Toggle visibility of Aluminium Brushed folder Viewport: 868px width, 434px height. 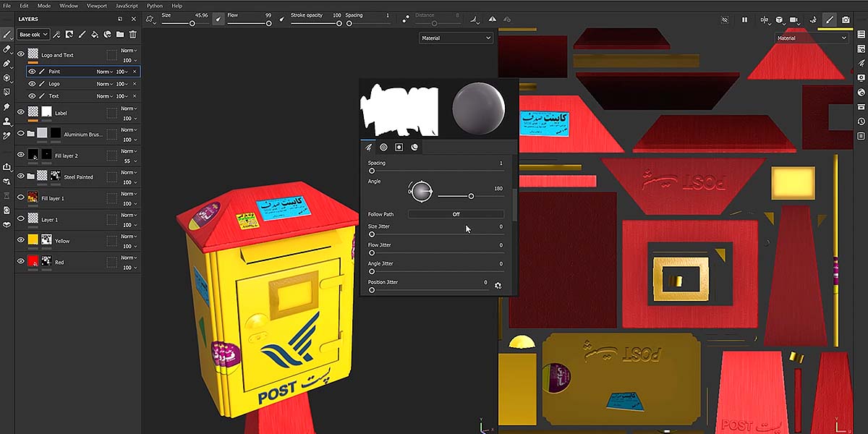(x=21, y=133)
